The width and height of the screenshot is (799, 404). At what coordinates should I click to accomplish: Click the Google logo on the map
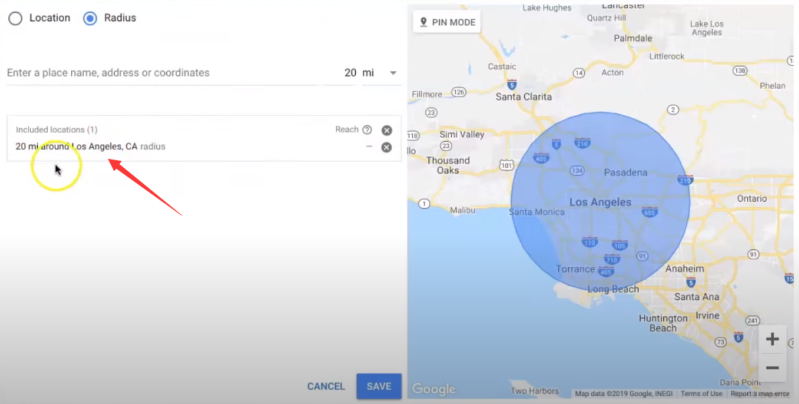[434, 389]
